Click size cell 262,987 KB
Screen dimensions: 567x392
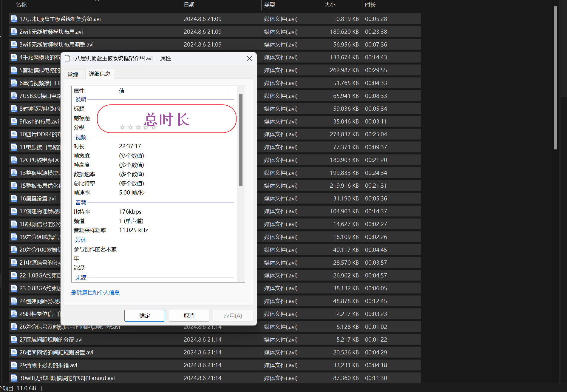pyautogui.click(x=344, y=70)
